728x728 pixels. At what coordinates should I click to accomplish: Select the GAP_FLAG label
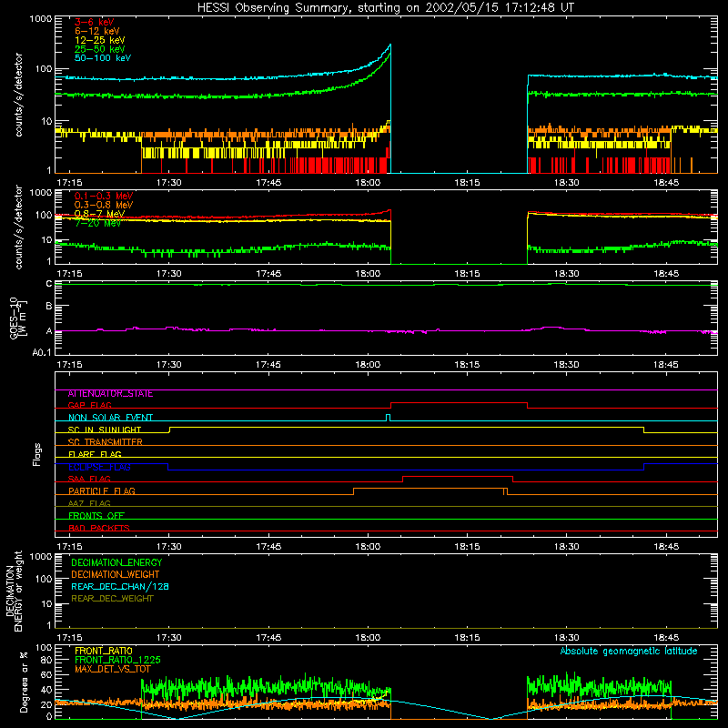pyautogui.click(x=89, y=405)
